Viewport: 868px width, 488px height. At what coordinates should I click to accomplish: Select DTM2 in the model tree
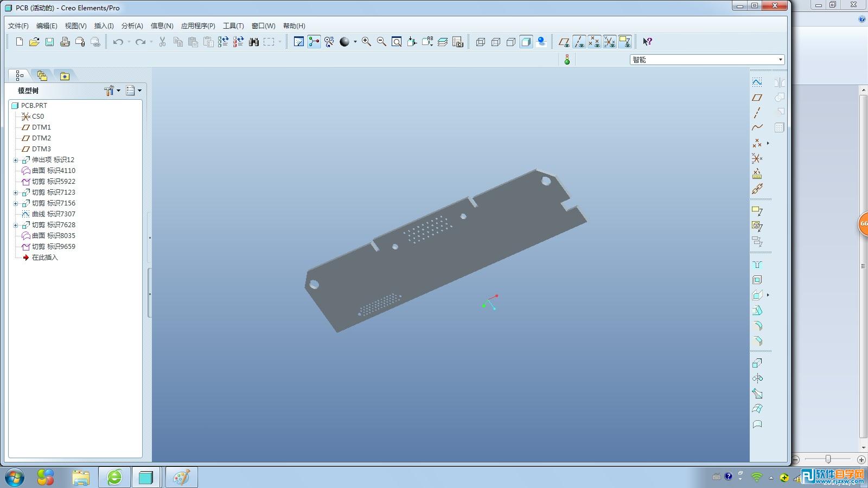pos(41,138)
